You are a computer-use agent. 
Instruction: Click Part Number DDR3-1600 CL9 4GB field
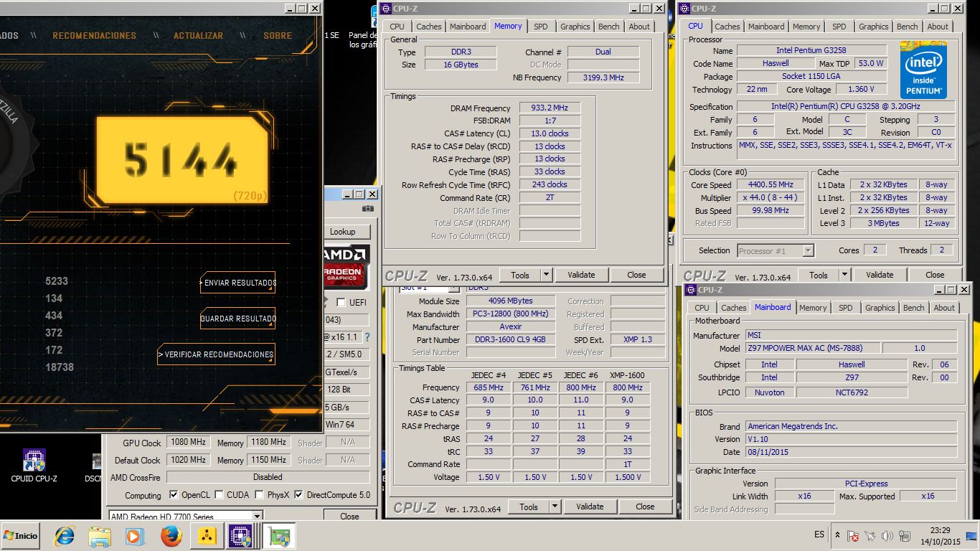511,339
